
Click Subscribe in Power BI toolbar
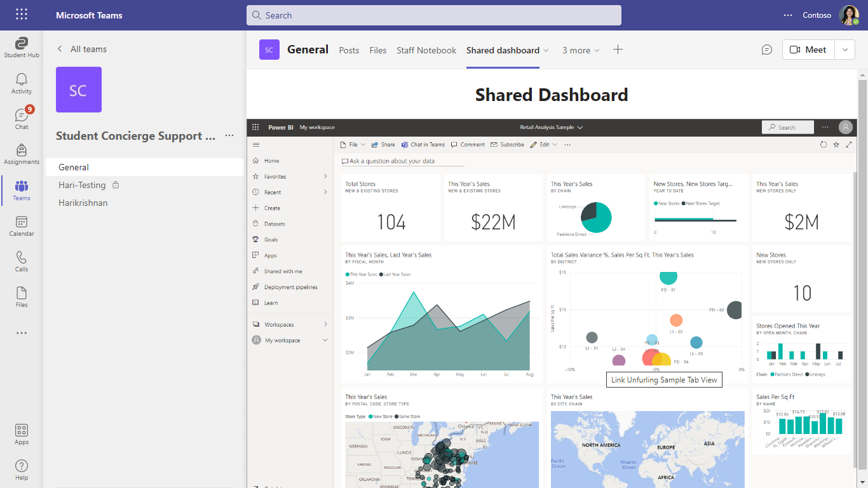coord(507,145)
